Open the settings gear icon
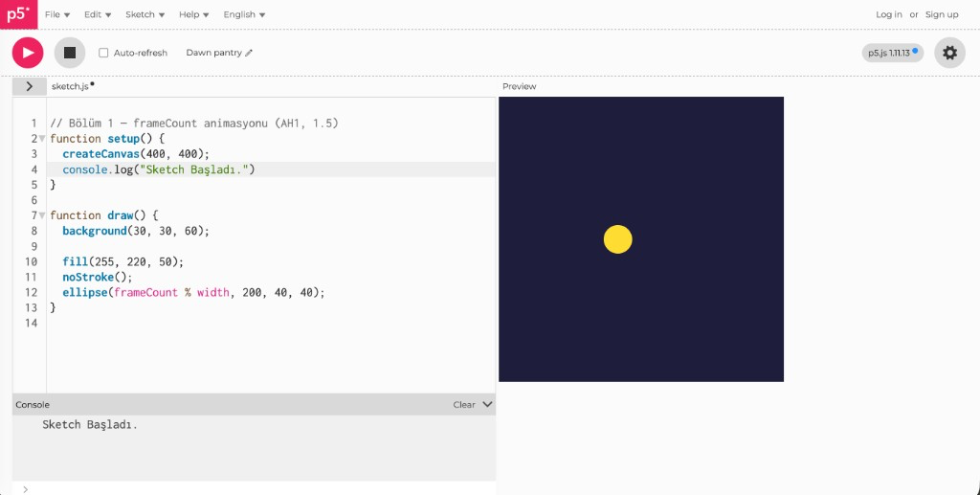Image resolution: width=980 pixels, height=495 pixels. click(x=949, y=53)
